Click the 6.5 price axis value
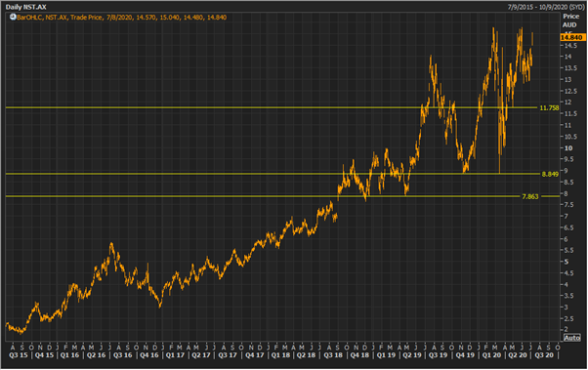 568,227
